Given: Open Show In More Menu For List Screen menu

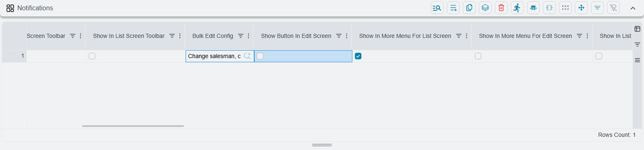Looking at the screenshot, I should pos(467,36).
